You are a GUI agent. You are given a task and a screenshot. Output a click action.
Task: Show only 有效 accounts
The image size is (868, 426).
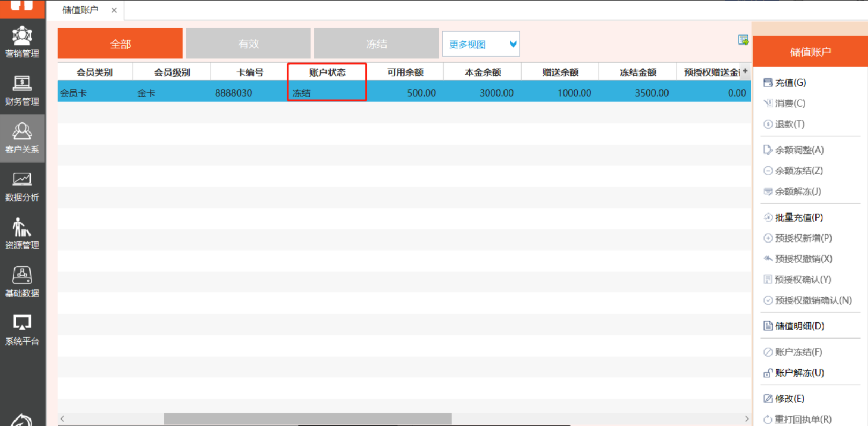(248, 44)
